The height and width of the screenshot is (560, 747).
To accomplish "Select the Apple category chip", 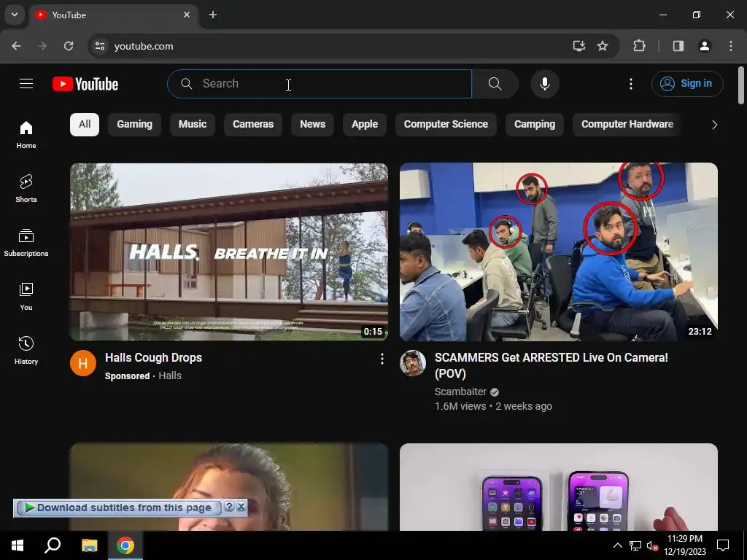I will [x=365, y=124].
